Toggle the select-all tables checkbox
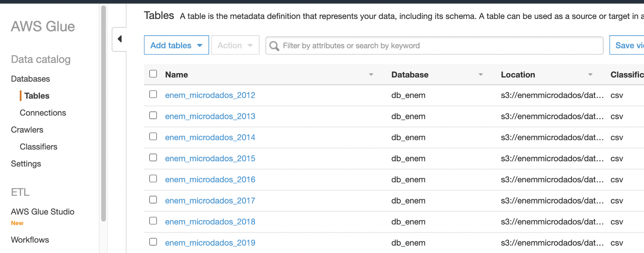This screenshot has height=253, width=644. click(x=153, y=74)
